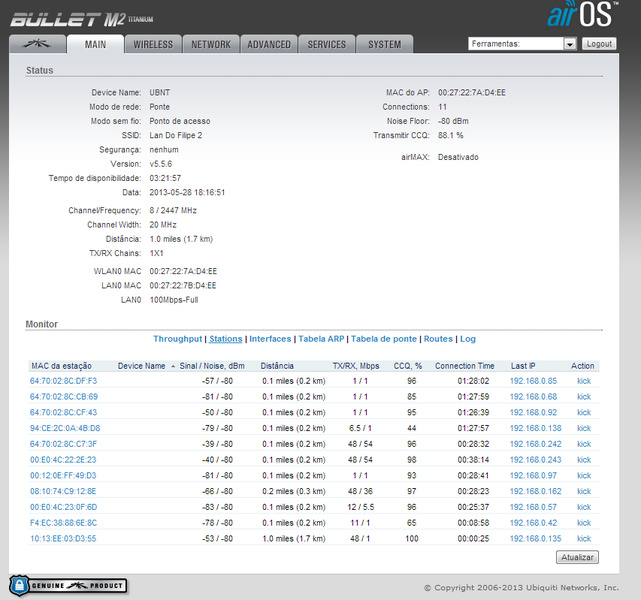Expand the Ferramentas dropdown arrow
The height and width of the screenshot is (600, 641).
[x=570, y=44]
